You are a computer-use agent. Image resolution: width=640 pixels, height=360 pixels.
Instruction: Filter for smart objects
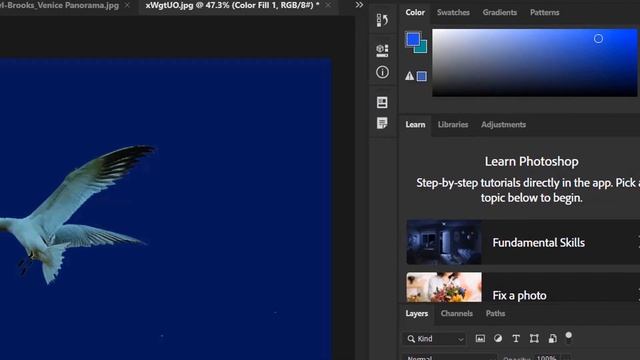point(552,338)
